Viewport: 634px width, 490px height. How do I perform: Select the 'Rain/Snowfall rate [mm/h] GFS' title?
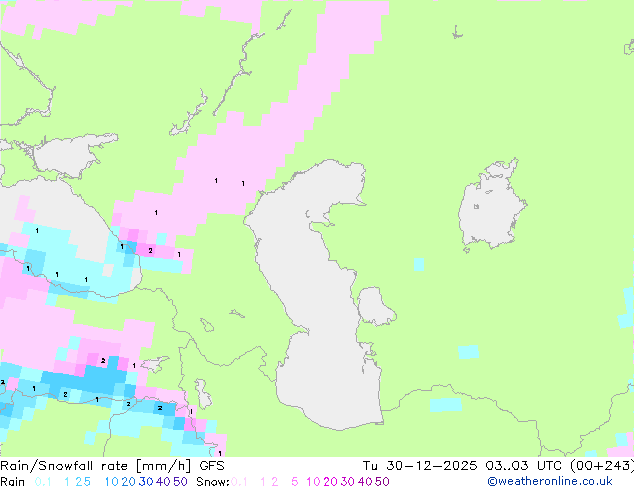112,466
